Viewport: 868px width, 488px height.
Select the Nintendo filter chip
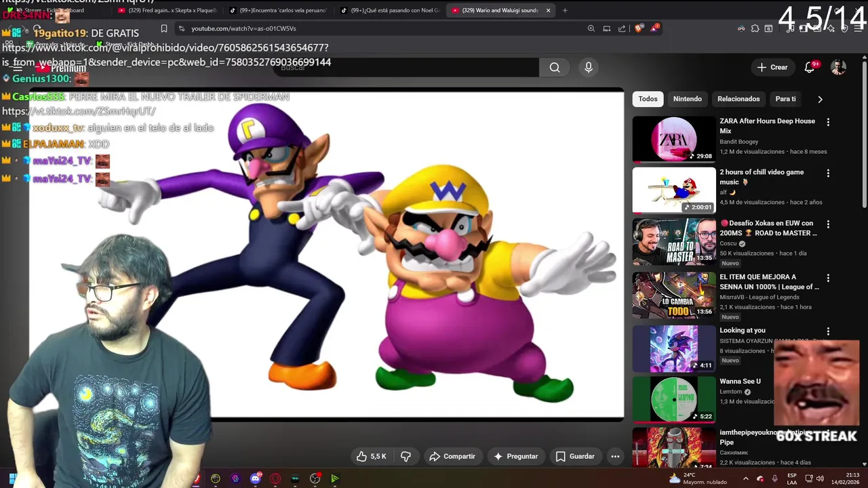coord(687,99)
